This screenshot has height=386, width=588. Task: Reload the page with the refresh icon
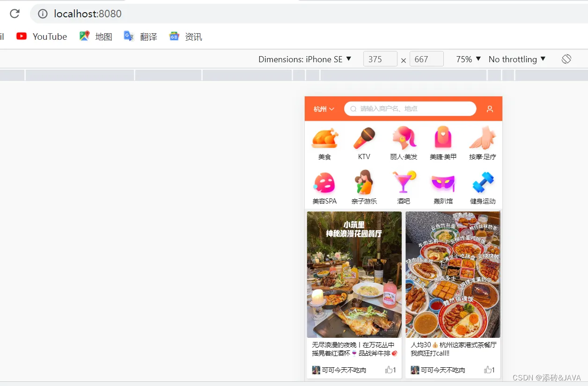(15, 14)
